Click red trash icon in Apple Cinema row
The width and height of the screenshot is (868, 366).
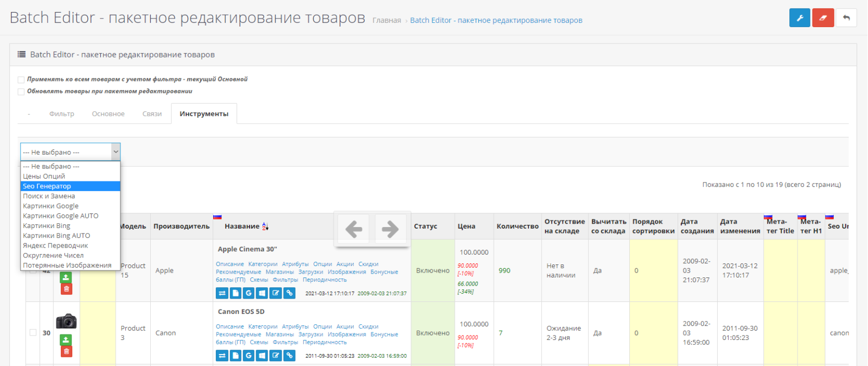(66, 289)
